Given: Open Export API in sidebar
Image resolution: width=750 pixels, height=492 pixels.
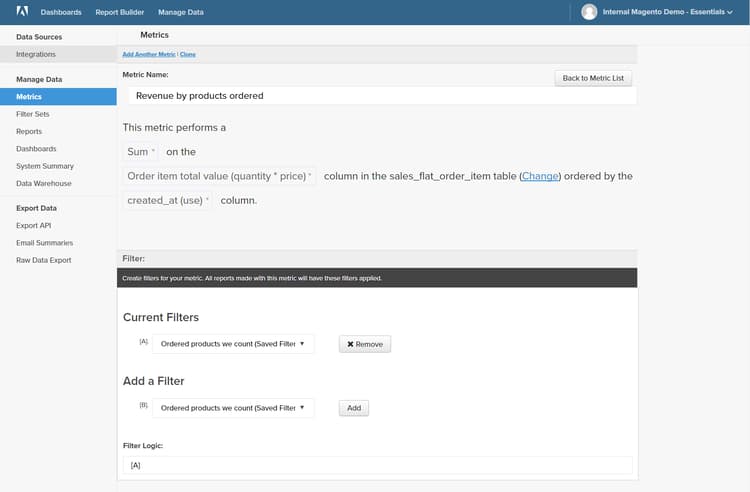Looking at the screenshot, I should coord(33,226).
